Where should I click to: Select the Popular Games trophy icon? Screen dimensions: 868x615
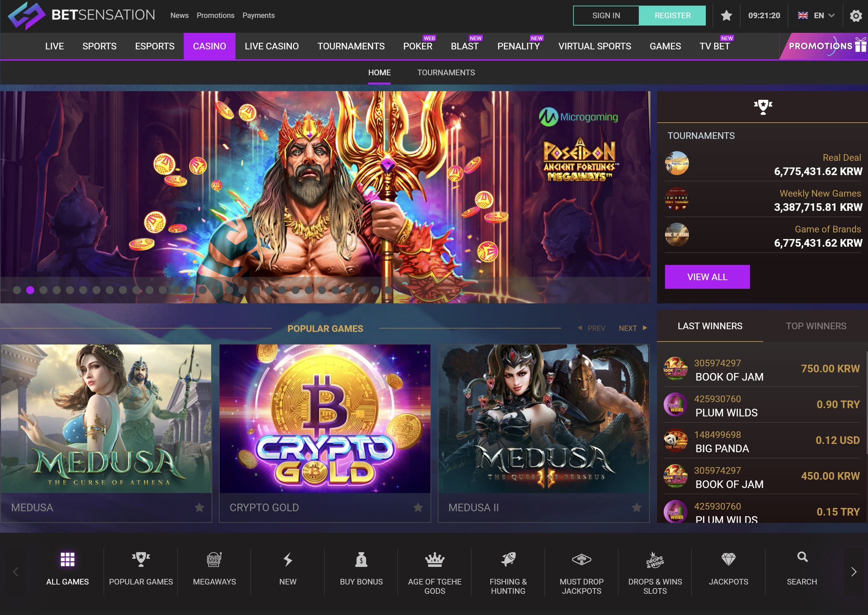(141, 559)
